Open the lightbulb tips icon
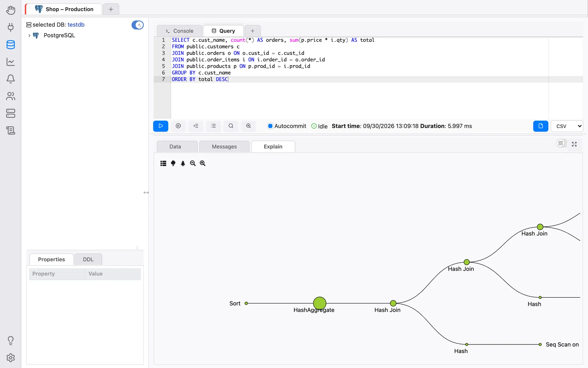 (10, 341)
